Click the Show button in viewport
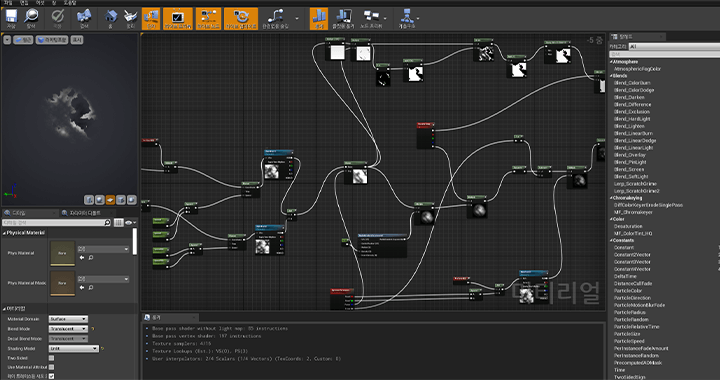Image resolution: width=720 pixels, height=380 pixels. click(77, 40)
